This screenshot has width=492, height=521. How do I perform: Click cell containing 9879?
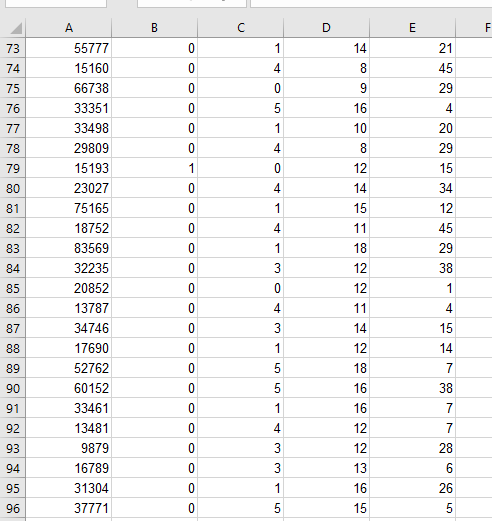[69, 448]
